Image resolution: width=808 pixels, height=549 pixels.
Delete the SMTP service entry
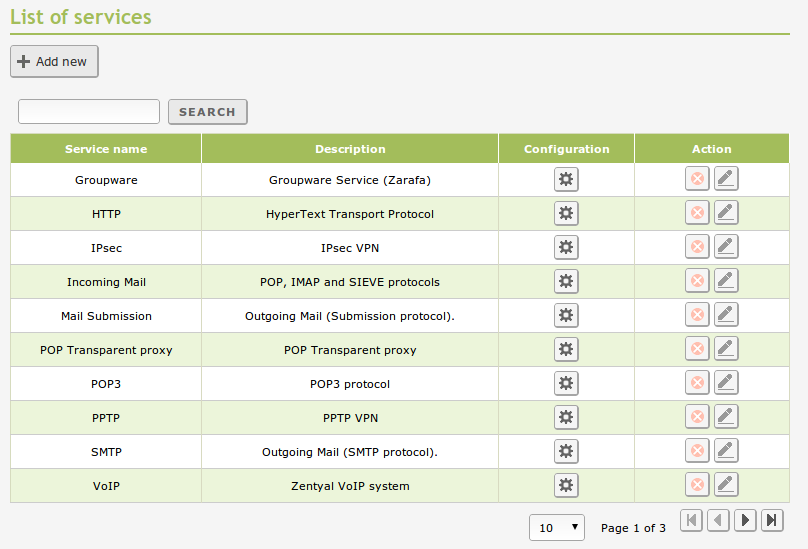tap(697, 452)
